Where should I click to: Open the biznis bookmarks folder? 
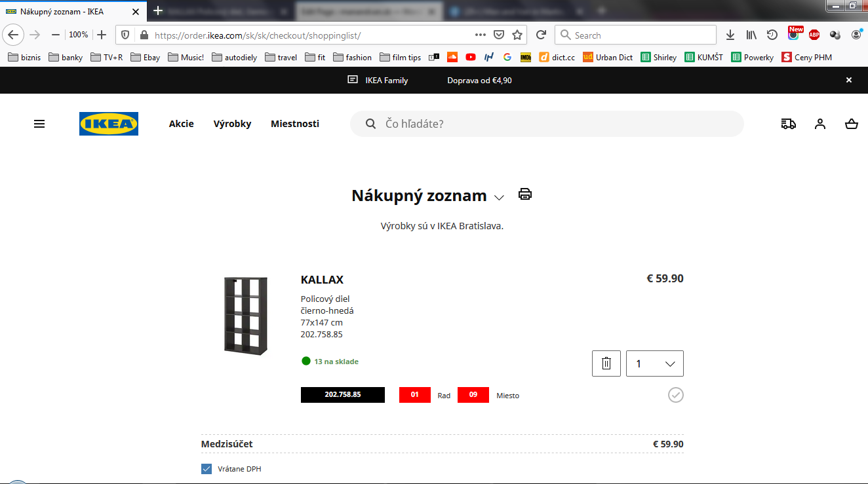coord(24,58)
